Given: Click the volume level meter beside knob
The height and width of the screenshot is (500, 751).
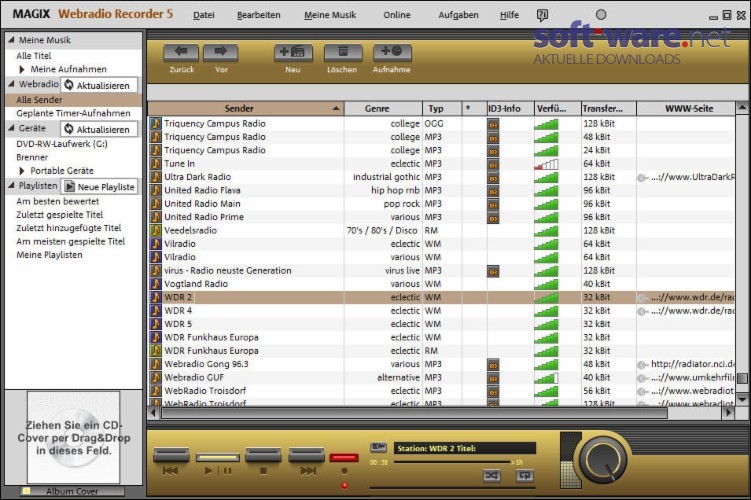Looking at the screenshot, I should [x=570, y=461].
